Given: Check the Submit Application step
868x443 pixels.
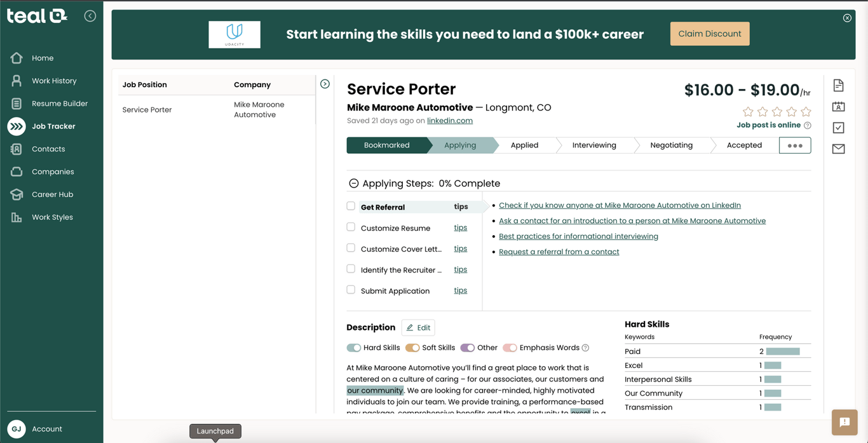Looking at the screenshot, I should [x=351, y=290].
